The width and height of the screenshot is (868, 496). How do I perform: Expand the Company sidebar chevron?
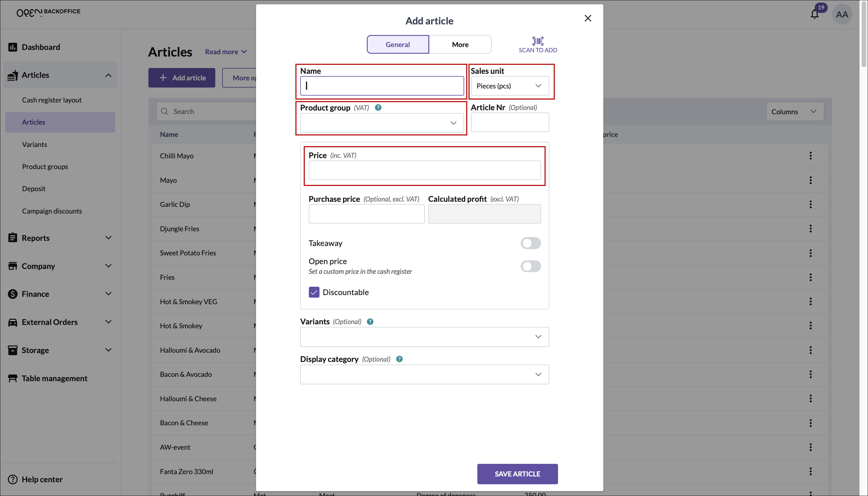tap(108, 266)
